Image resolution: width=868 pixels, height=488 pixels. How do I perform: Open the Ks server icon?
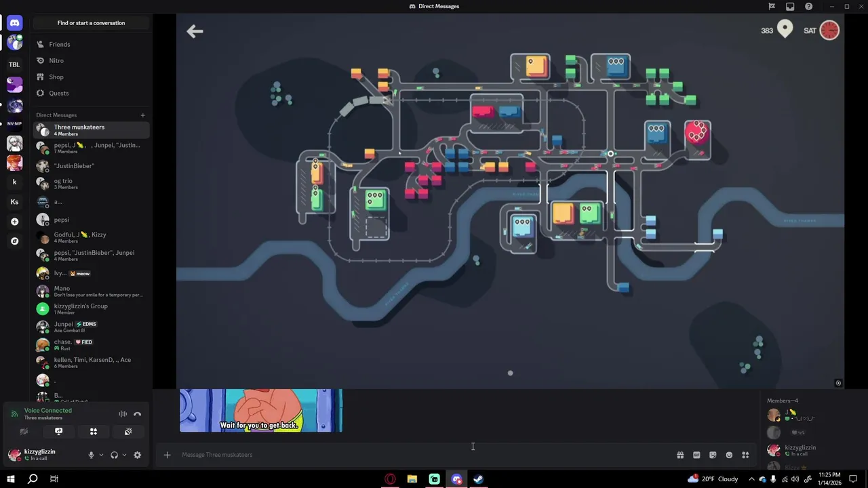coord(14,202)
